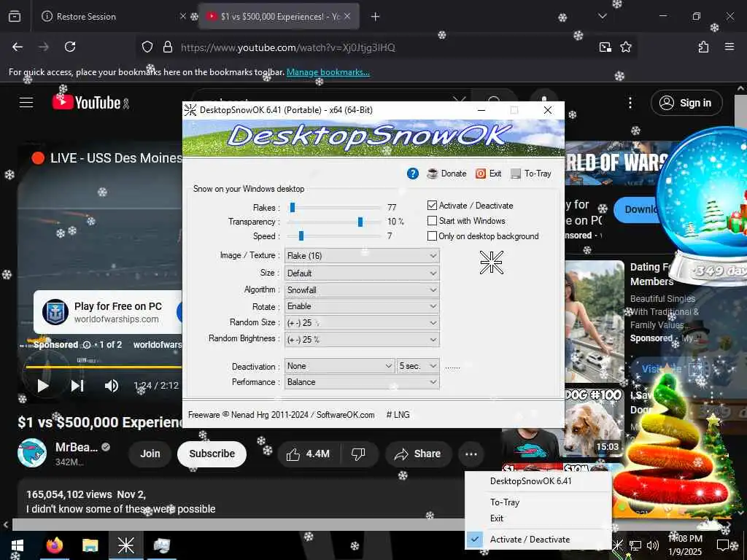The width and height of the screenshot is (747, 560).
Task: Click the snowflake preview image in DesktopSnowOK
Action: click(x=491, y=262)
